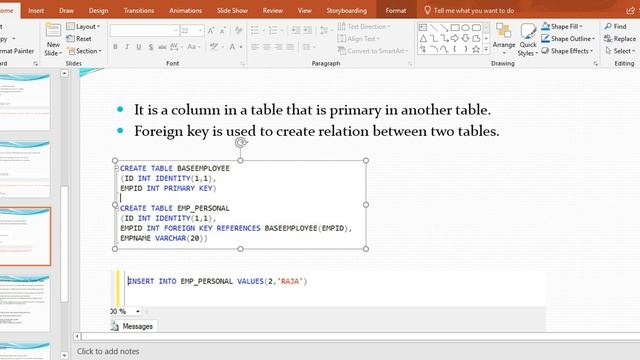
Task: Open Shape Fill color picker
Action: (562, 27)
